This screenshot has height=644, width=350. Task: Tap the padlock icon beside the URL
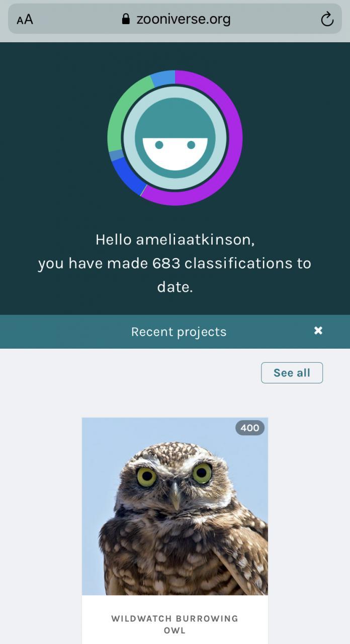(126, 19)
